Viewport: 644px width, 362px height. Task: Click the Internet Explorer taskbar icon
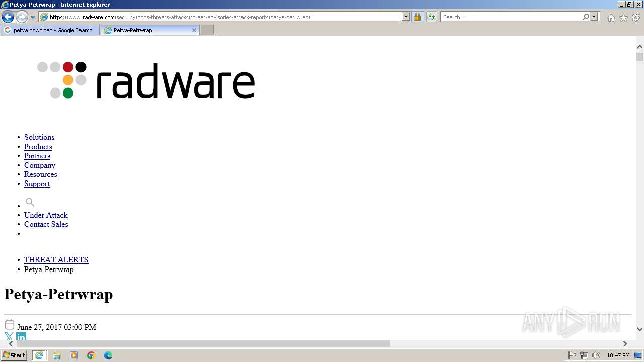pyautogui.click(x=39, y=355)
